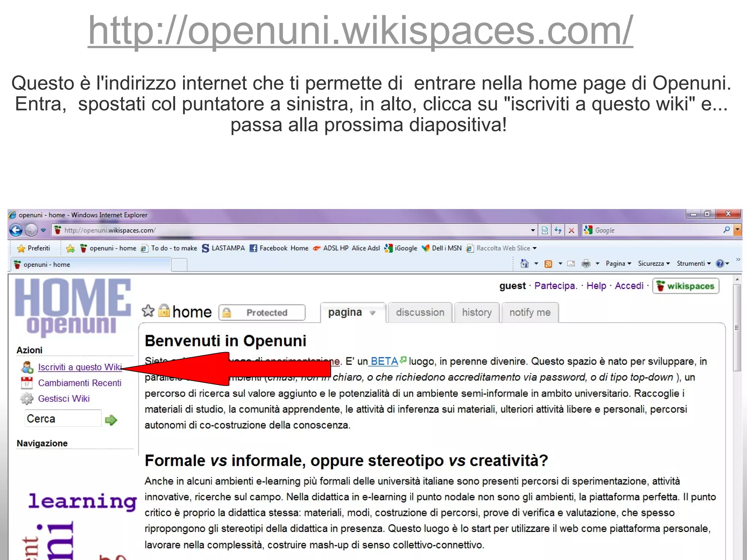
Task: Click the Home page house icon
Action: point(525,263)
